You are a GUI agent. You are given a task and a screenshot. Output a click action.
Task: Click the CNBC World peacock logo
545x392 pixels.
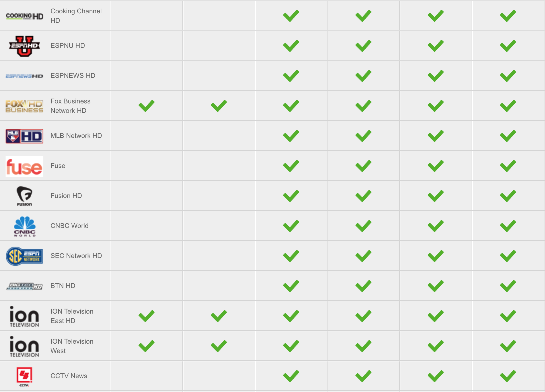[24, 226]
